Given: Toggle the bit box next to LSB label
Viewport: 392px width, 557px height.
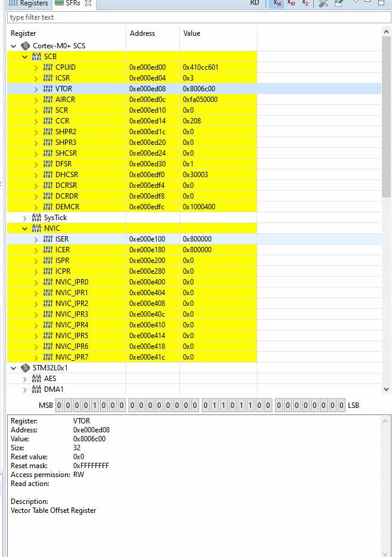Looking at the screenshot, I should coord(341,406).
